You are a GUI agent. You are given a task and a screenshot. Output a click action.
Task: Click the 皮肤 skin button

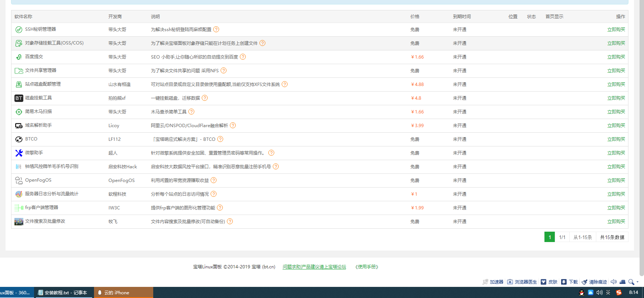click(x=549, y=282)
